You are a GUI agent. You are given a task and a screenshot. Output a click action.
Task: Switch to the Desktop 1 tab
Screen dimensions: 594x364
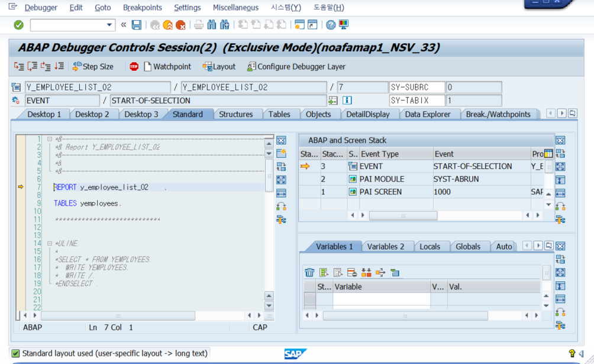(x=44, y=114)
